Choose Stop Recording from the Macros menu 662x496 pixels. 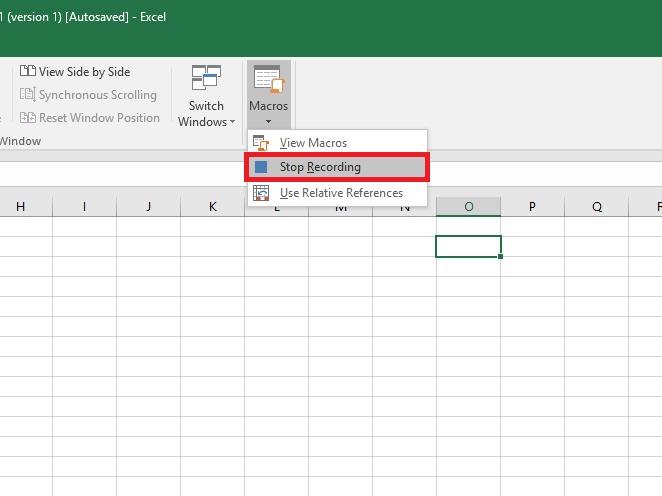[337, 167]
